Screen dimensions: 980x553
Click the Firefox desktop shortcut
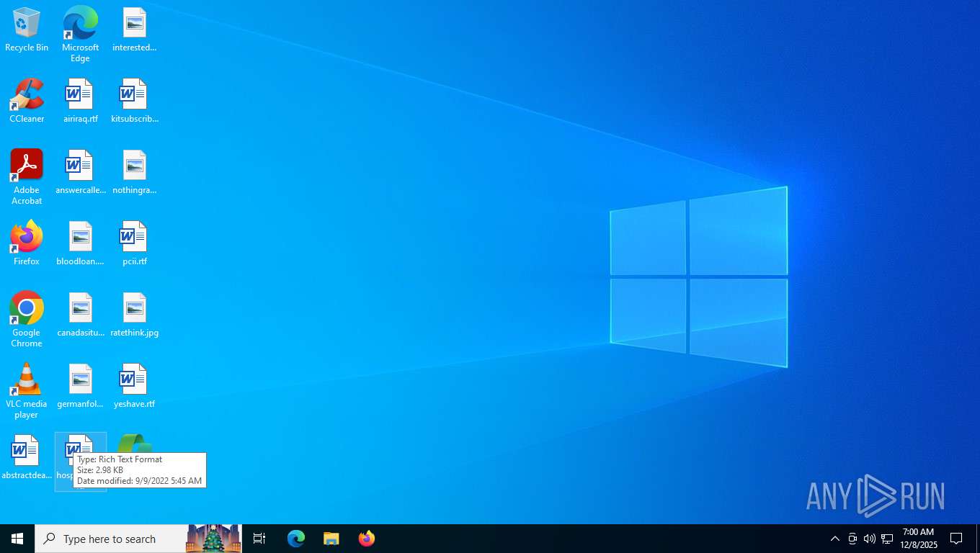point(27,243)
